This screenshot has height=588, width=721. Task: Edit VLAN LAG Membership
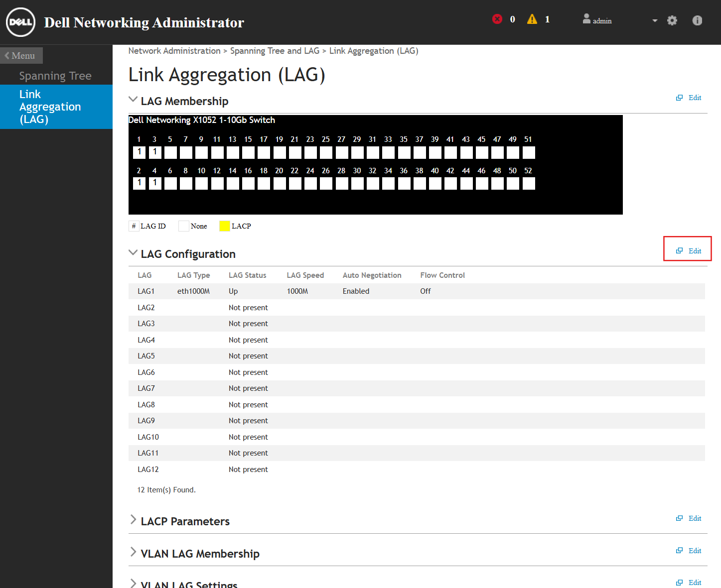pos(695,551)
